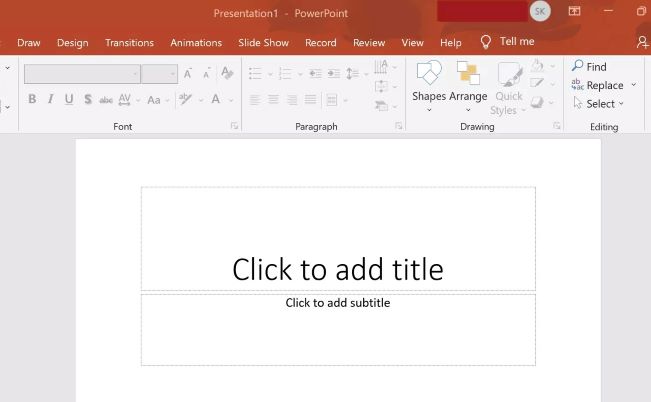Click the Increase Font Size icon
Screen dimensions: 651x402
[x=188, y=74]
